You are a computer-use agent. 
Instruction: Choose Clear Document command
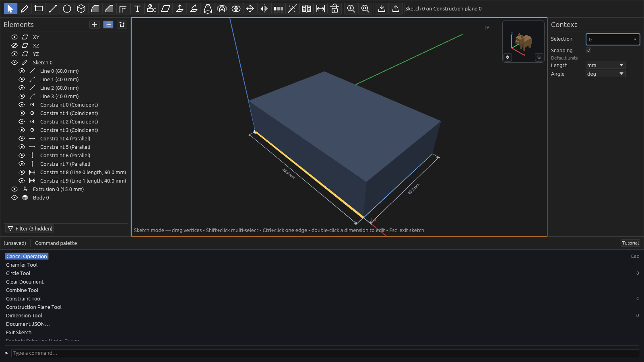(25, 282)
